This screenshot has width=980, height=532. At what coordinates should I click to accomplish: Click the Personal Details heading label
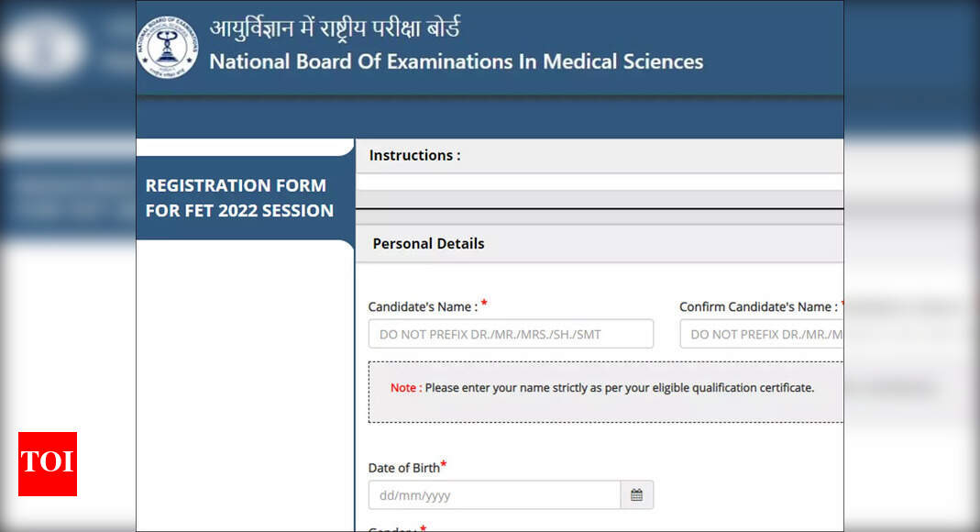pyautogui.click(x=427, y=243)
